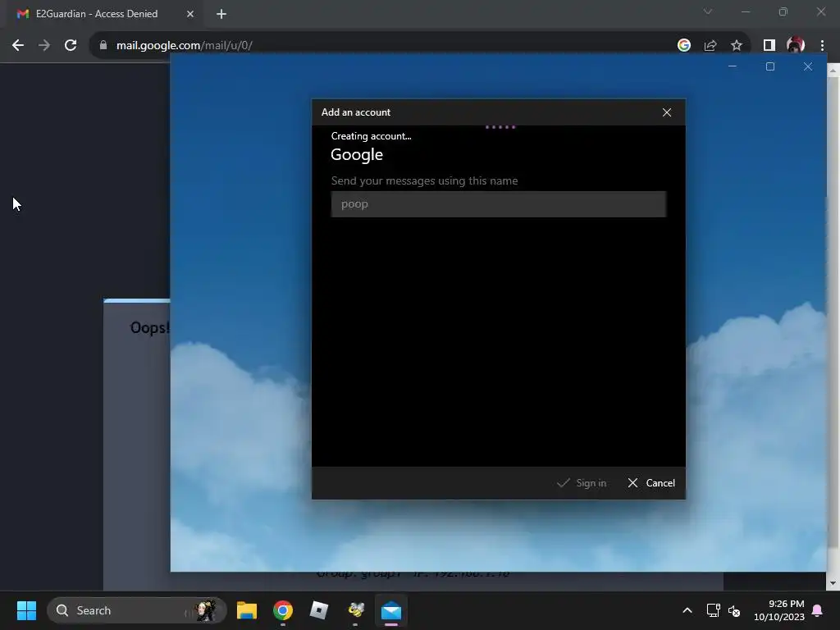The image size is (840, 630).
Task: Minimize the Chrome window
Action: point(745,11)
